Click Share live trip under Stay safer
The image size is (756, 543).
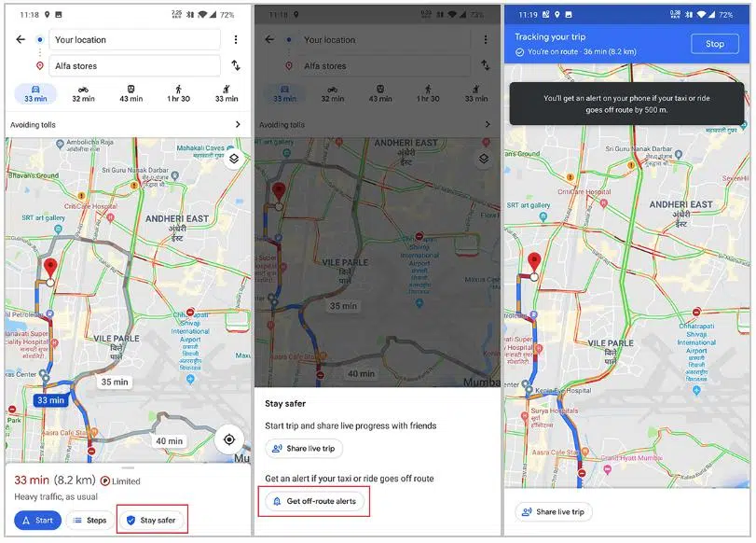coord(304,449)
